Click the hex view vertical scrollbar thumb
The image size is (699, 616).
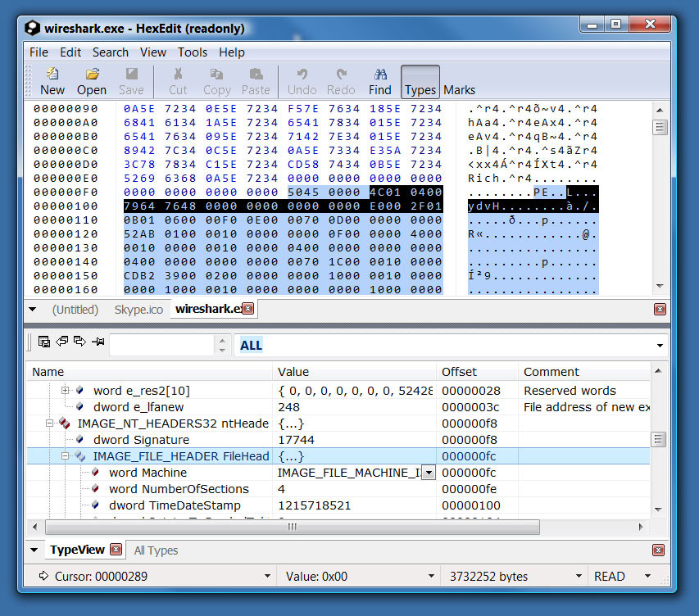coord(660,128)
